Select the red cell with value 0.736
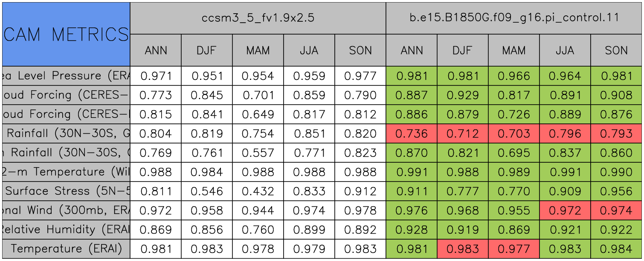Screen dimensions: 644x261 click(x=412, y=134)
